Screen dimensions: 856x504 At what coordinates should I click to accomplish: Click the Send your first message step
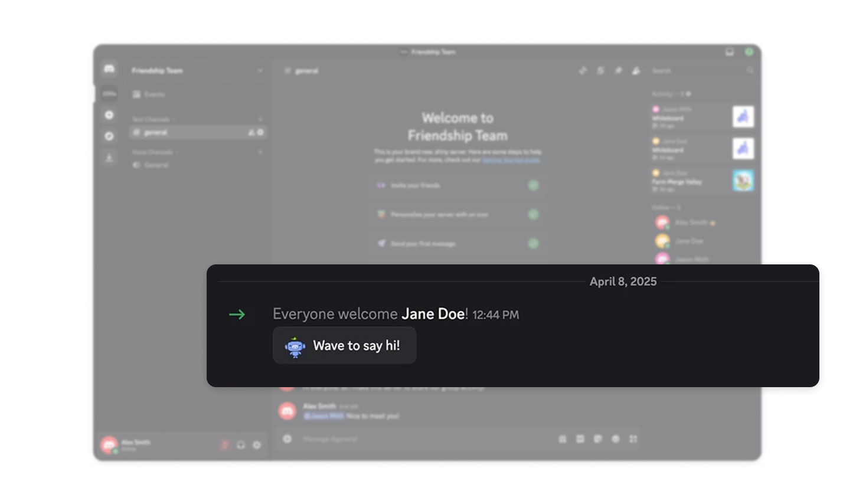tap(458, 243)
